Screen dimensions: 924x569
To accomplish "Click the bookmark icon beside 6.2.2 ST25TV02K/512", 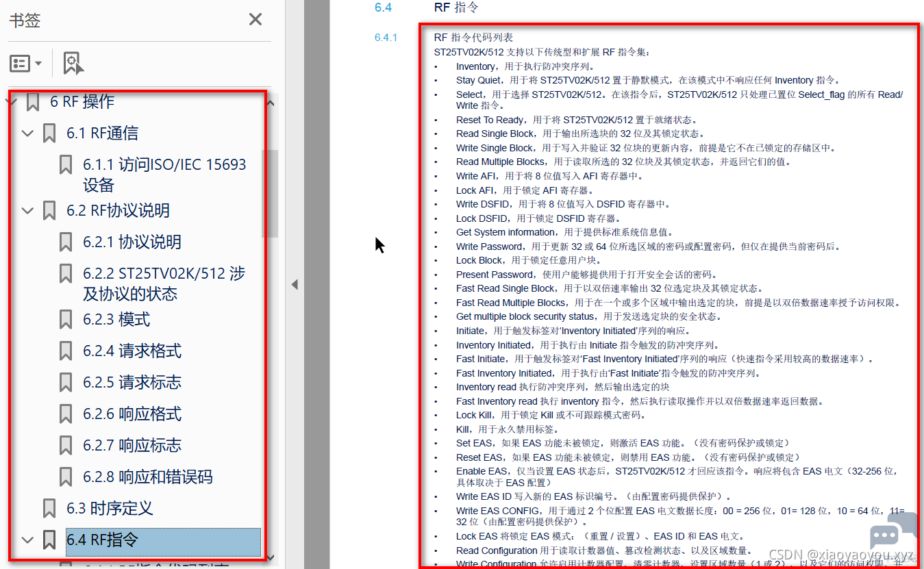I will click(66, 274).
